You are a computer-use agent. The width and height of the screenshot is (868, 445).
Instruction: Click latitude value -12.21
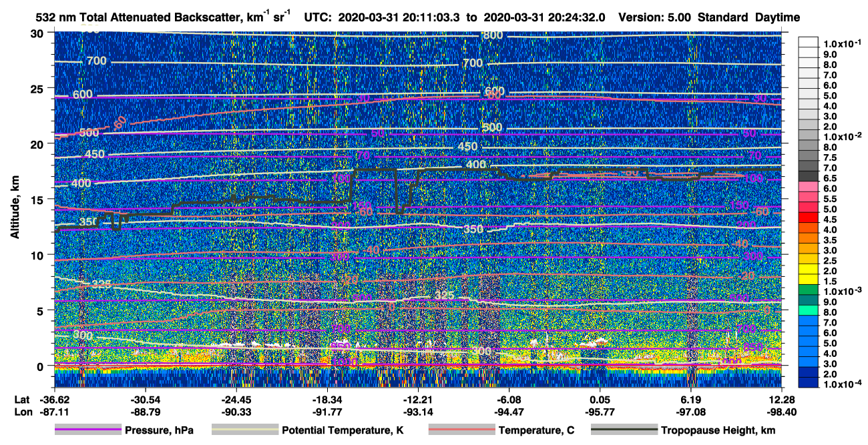[418, 399]
